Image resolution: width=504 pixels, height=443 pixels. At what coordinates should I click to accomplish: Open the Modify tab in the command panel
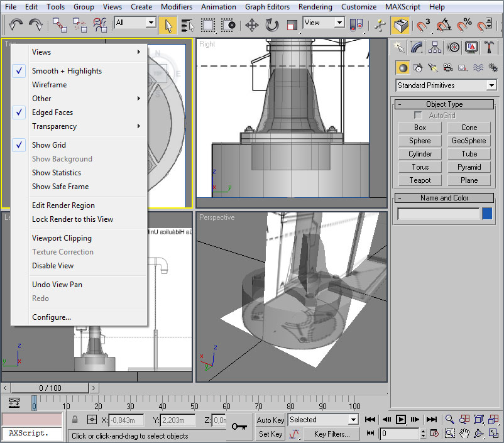[x=417, y=47]
